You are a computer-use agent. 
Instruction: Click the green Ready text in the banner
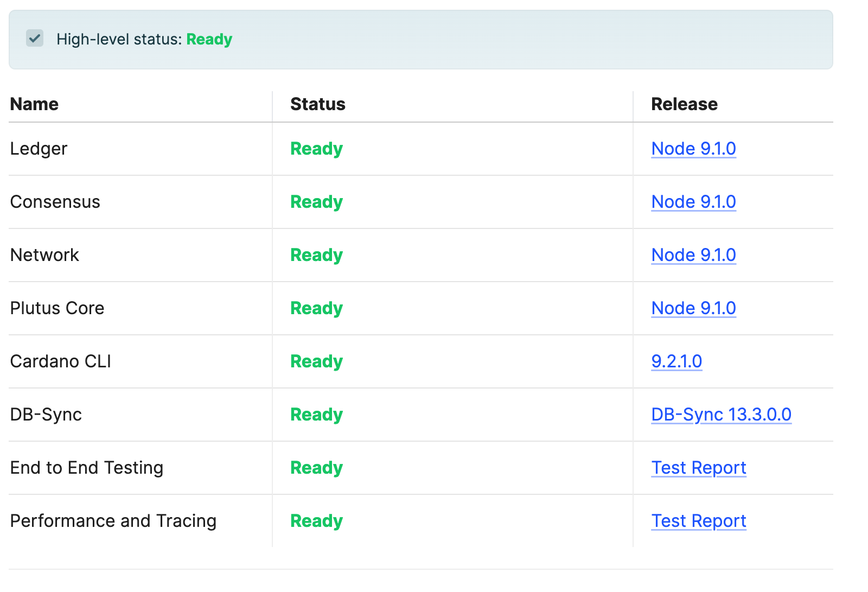(209, 40)
